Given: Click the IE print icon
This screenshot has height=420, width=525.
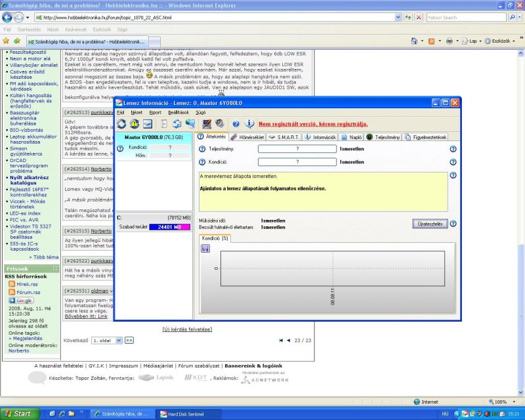Looking at the screenshot, I should click(x=450, y=41).
